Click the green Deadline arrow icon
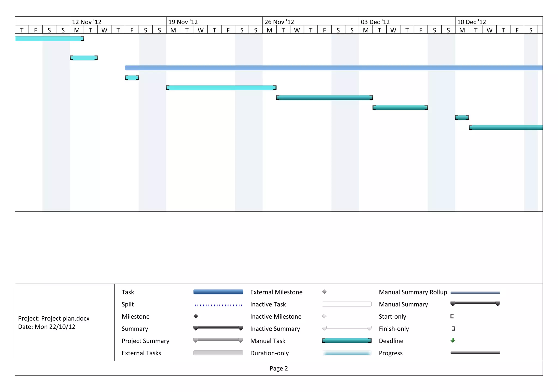Viewport: 558px width, 392px height. coord(453,340)
